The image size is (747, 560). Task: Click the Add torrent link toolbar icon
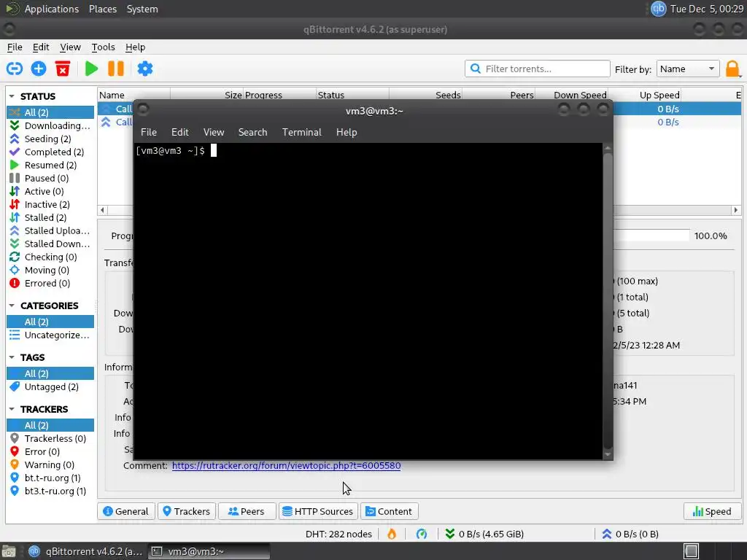coord(15,69)
